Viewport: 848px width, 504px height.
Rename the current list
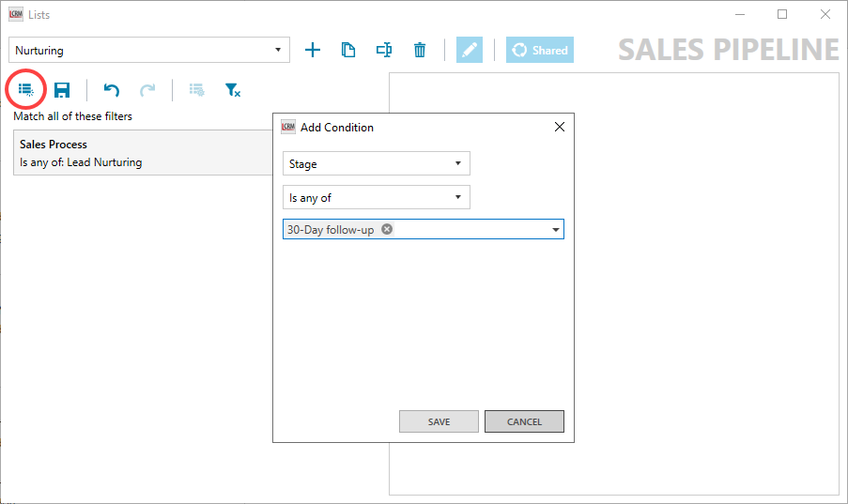[383, 50]
